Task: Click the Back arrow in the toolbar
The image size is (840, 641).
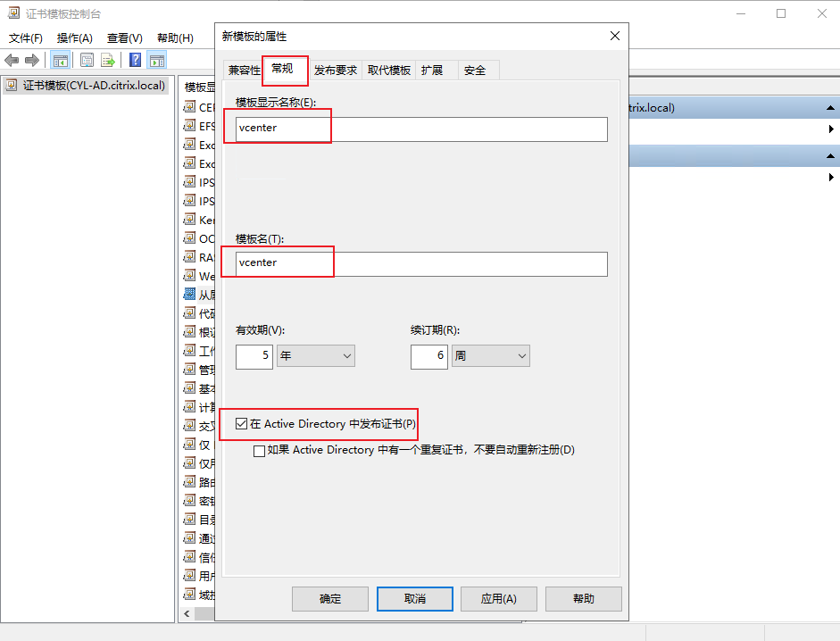Action: [12, 60]
